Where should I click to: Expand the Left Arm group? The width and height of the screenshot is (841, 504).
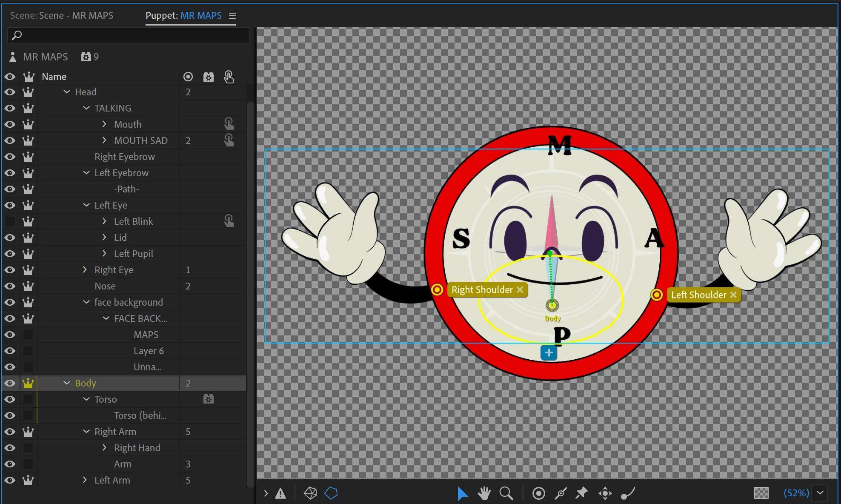pyautogui.click(x=85, y=480)
